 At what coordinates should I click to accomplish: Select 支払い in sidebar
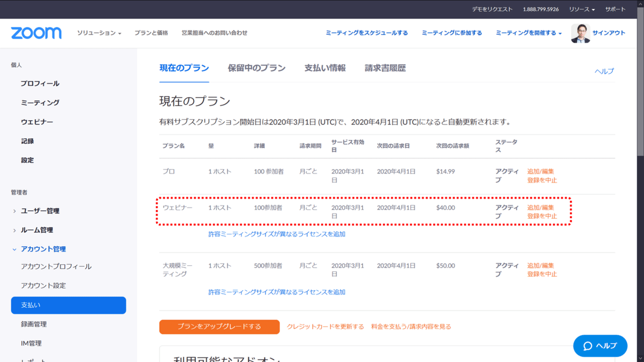69,305
